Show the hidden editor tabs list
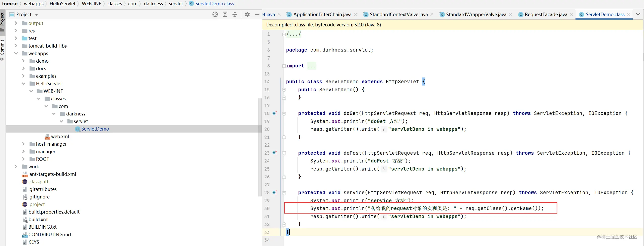This screenshot has width=644, height=246. [638, 14]
